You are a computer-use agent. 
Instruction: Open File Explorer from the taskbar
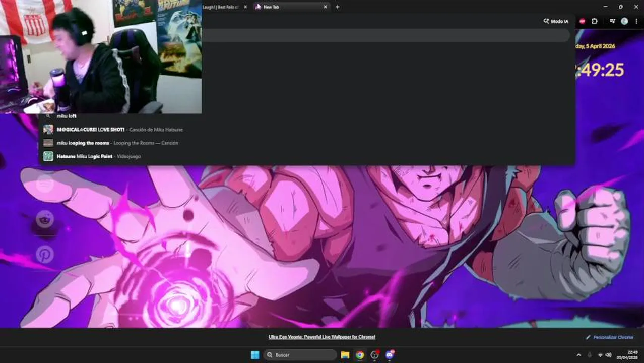(x=345, y=355)
